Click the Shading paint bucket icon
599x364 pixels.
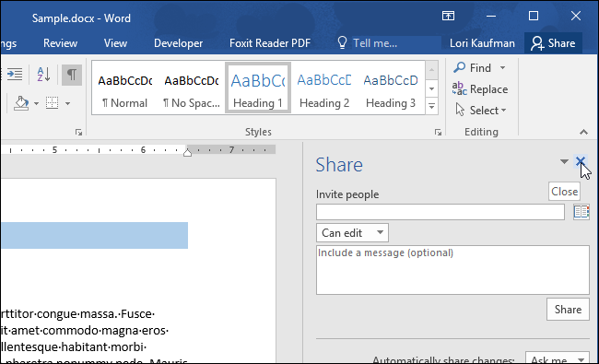click(21, 103)
